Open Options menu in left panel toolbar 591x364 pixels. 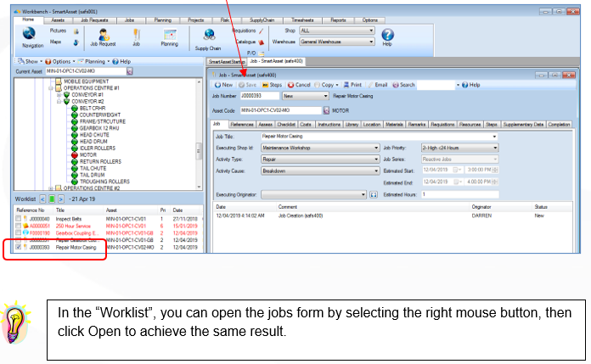(60, 61)
